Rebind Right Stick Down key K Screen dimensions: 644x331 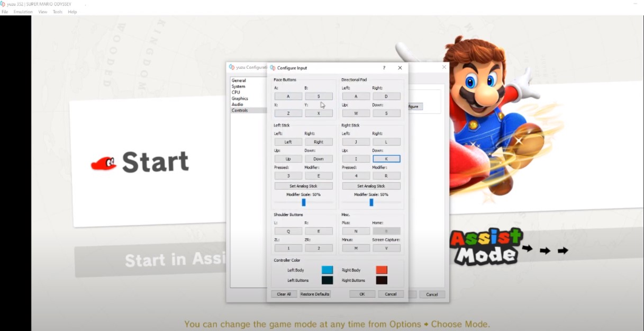(x=386, y=159)
